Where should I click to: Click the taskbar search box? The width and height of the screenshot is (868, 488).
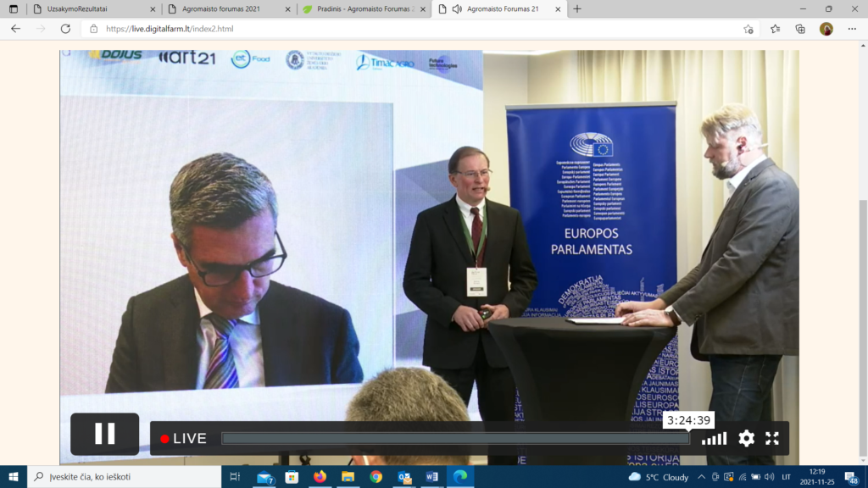coord(124,476)
